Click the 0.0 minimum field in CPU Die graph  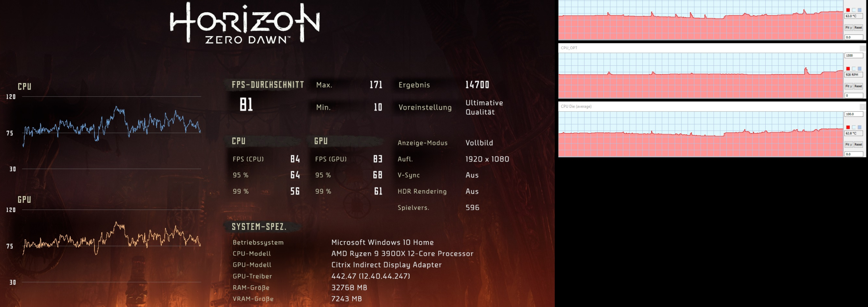tap(854, 154)
